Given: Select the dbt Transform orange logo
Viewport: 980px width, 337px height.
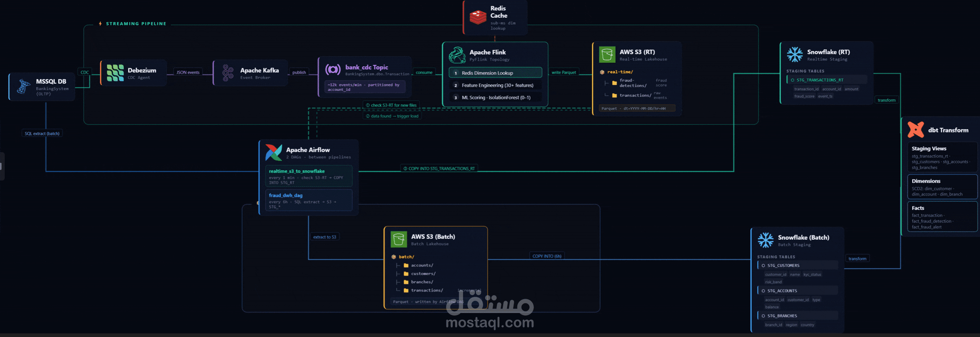Looking at the screenshot, I should pyautogui.click(x=915, y=130).
